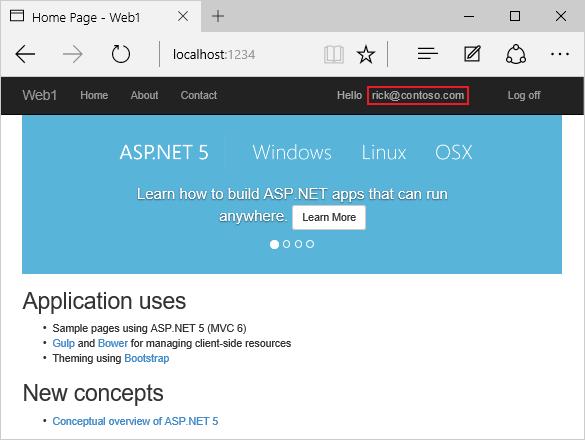Click the ASP.NET 5 banner heading

pyautogui.click(x=164, y=152)
